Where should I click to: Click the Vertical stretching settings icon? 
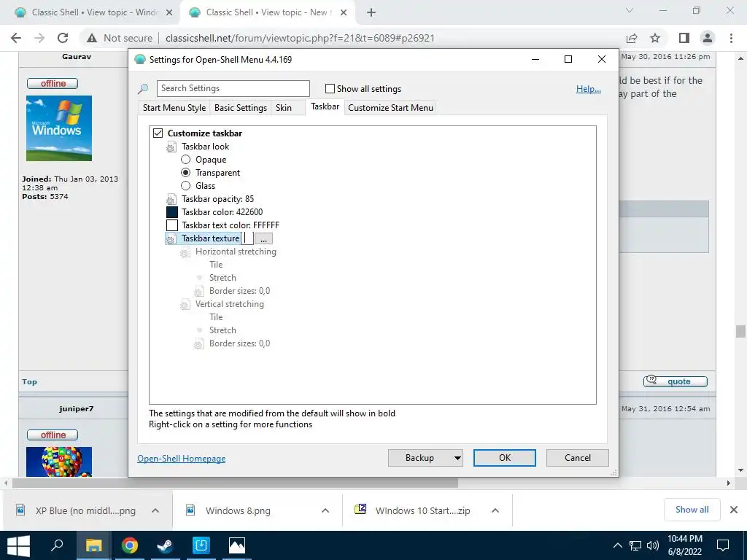tap(185, 304)
